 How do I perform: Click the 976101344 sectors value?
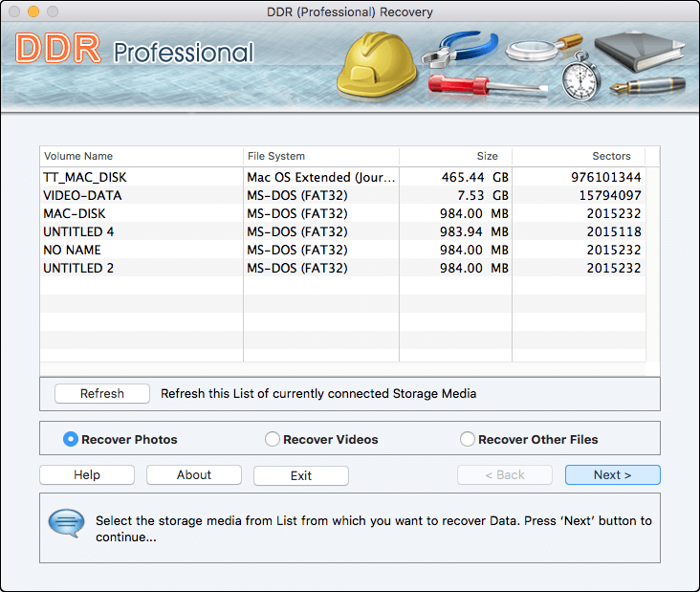coord(605,177)
